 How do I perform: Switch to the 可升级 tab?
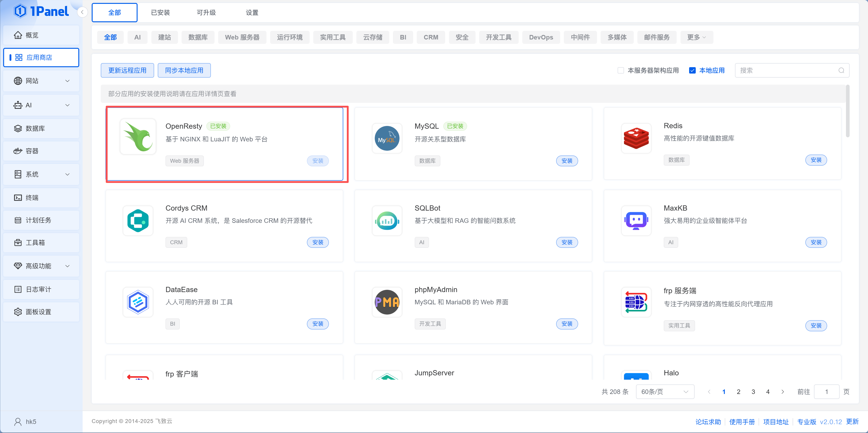click(x=206, y=12)
